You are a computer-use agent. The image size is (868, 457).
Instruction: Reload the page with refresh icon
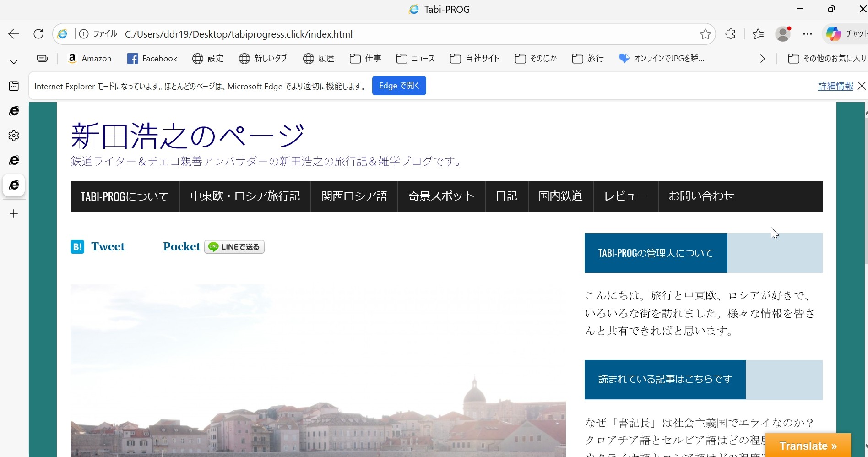tap(38, 34)
